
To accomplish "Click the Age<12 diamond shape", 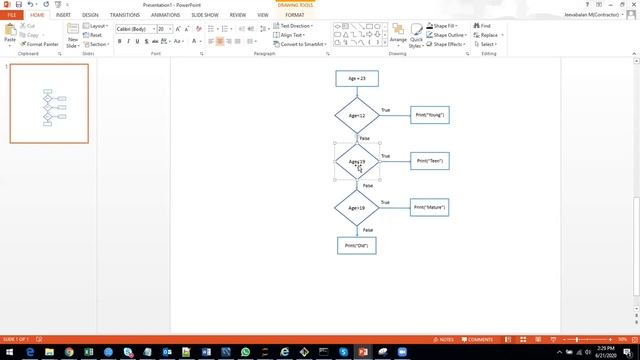I will [x=357, y=116].
